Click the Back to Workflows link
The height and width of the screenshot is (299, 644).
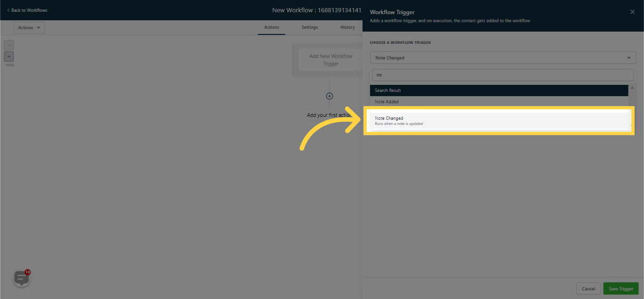[26, 9]
